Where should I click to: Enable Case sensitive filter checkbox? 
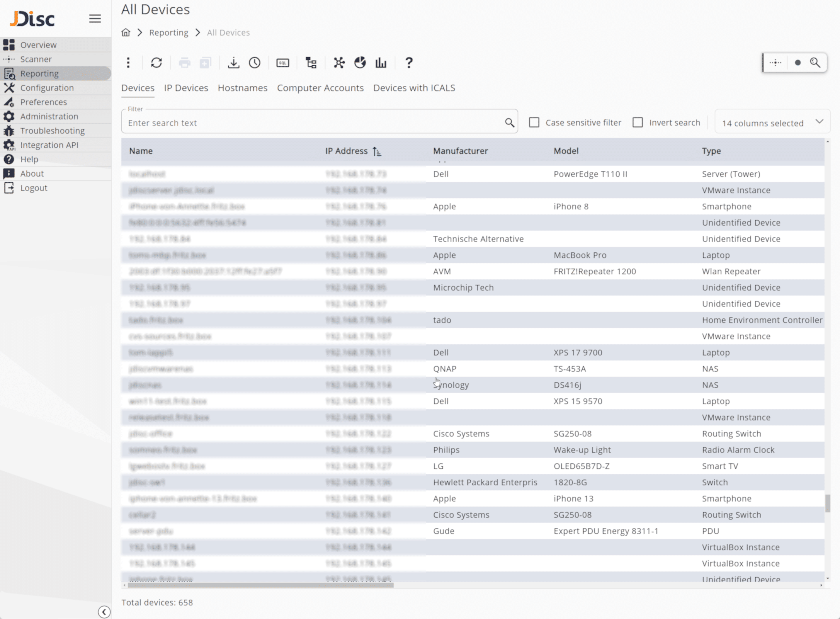(534, 122)
